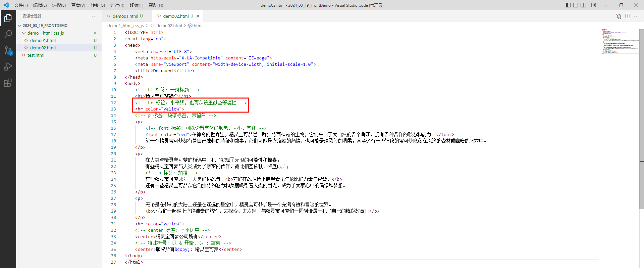
Task: Open the changes compare icon in editor toolbar
Action: (619, 16)
